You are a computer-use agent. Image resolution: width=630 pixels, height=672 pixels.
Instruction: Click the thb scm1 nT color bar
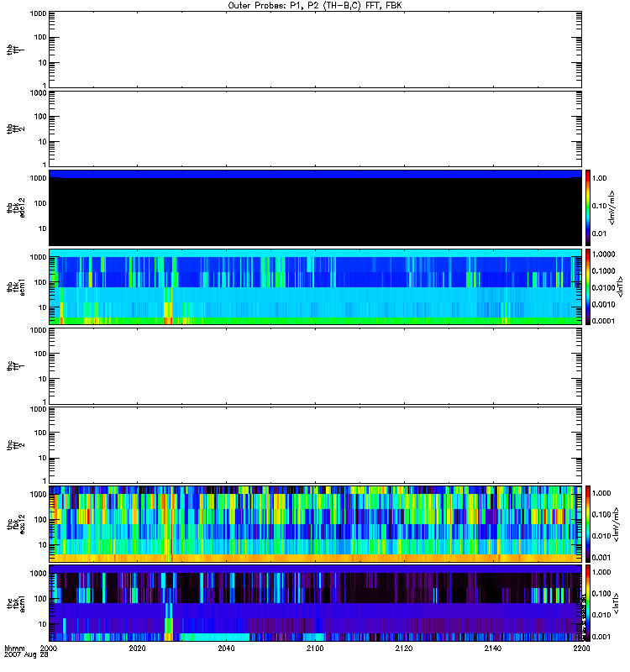click(589, 286)
